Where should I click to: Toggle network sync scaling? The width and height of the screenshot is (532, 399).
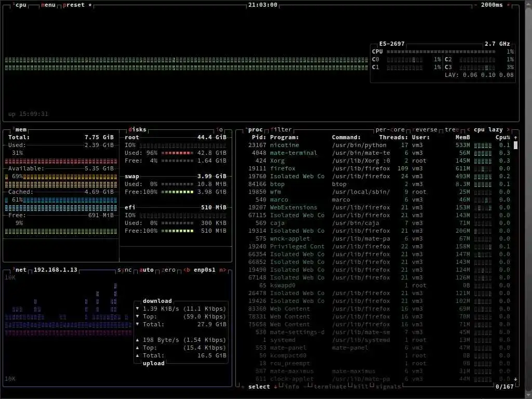pyautogui.click(x=124, y=270)
